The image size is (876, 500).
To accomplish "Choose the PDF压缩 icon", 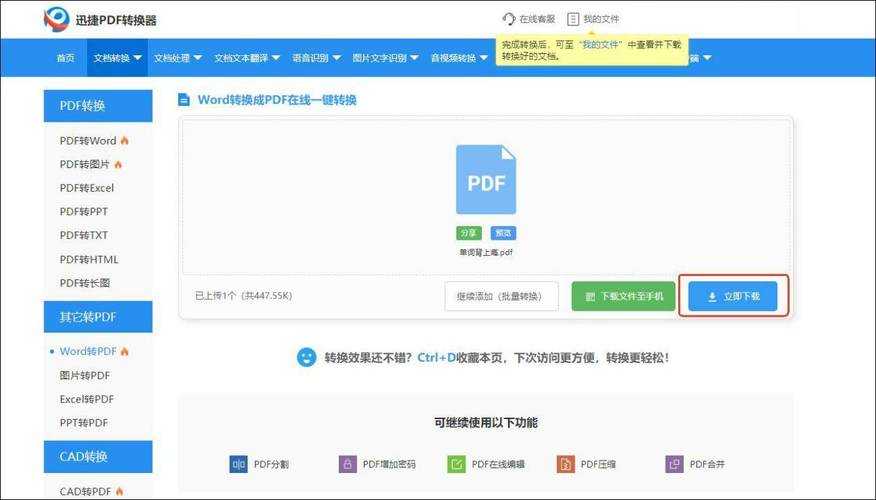I will tap(565, 464).
